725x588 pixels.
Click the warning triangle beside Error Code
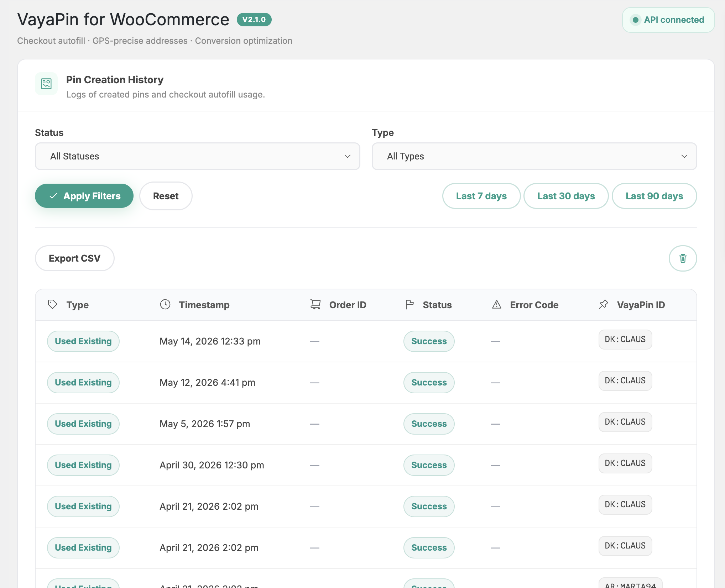[497, 304]
